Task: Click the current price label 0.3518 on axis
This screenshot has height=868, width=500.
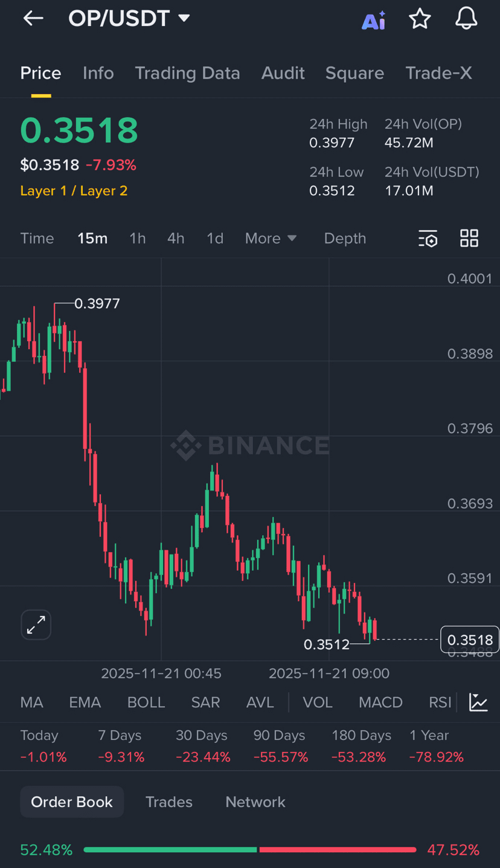Action: (470, 640)
